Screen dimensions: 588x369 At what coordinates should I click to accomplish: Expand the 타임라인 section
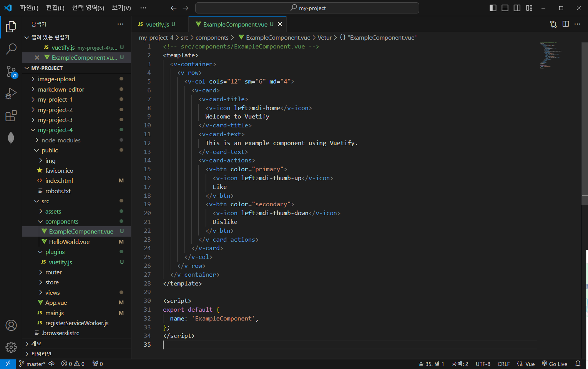pos(41,354)
